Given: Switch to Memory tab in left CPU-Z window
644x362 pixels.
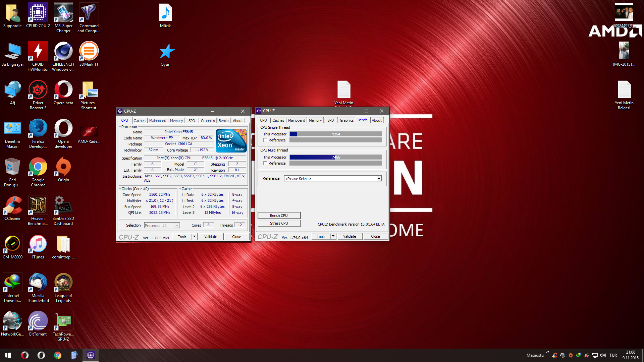Looking at the screenshot, I should click(x=176, y=121).
